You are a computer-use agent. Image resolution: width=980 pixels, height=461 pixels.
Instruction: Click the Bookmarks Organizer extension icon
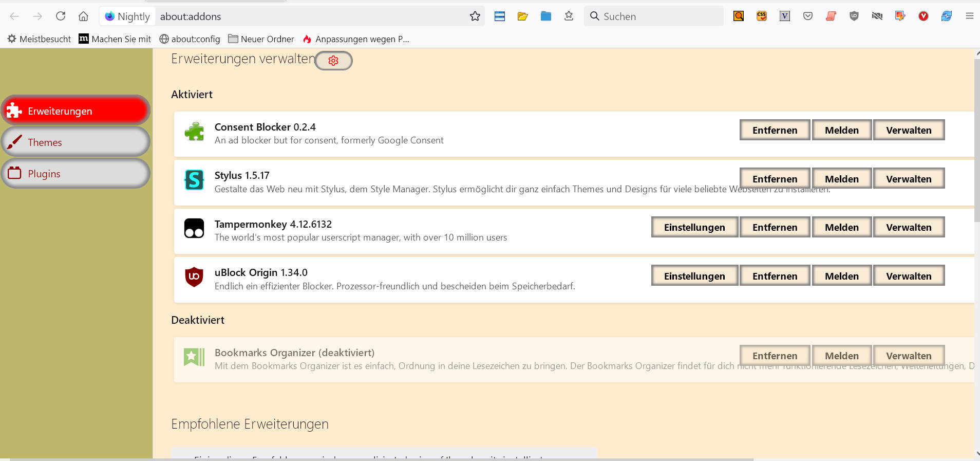tap(194, 357)
